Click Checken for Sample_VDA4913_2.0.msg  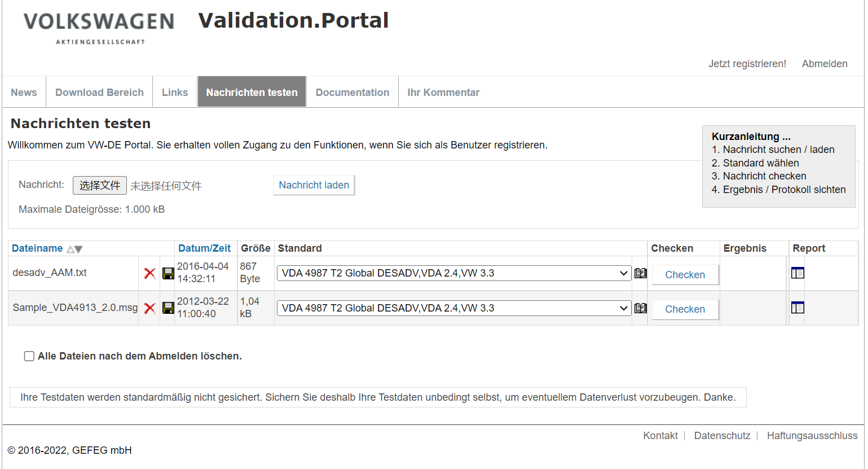(685, 309)
